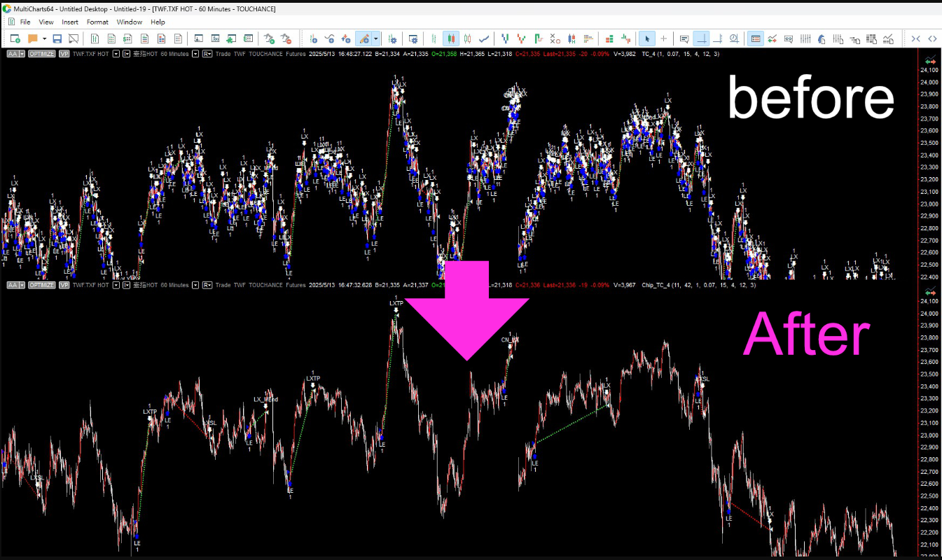Toggle the status line display button
The height and width of the screenshot is (560, 942).
756,38
